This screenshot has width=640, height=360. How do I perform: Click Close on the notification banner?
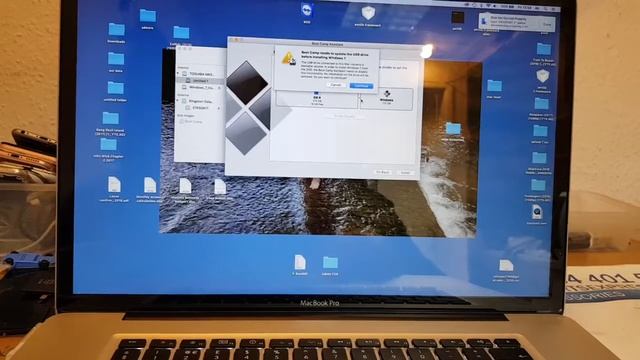pos(547,24)
